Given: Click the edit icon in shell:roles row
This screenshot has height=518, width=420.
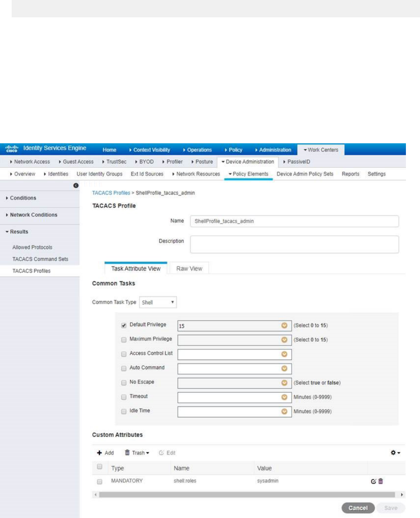Looking at the screenshot, I should pyautogui.click(x=373, y=481).
